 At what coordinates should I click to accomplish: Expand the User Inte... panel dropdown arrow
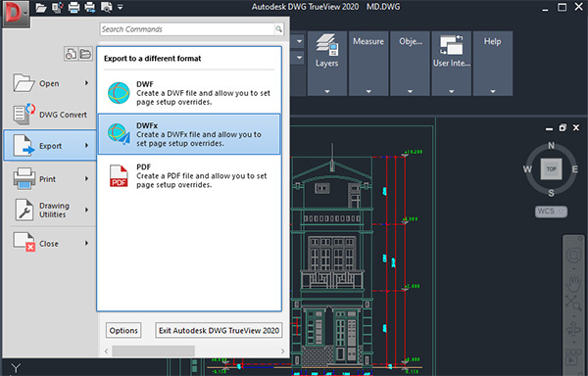[x=452, y=91]
